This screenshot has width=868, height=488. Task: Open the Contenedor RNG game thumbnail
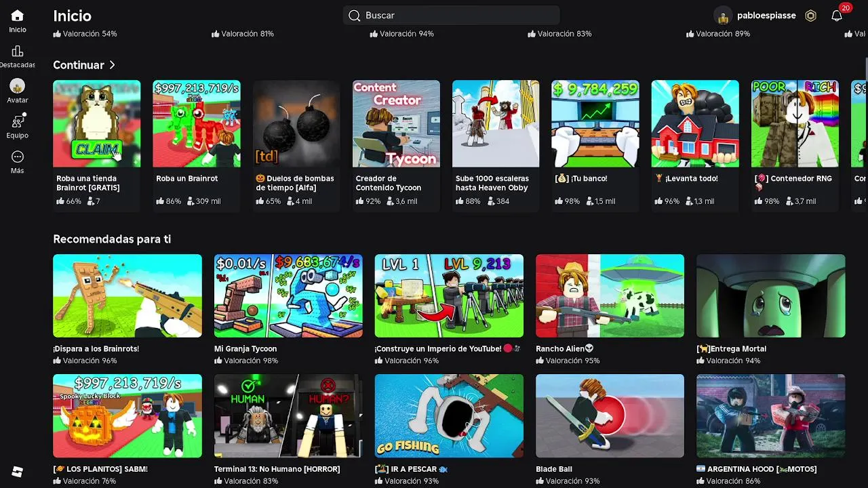pyautogui.click(x=795, y=123)
